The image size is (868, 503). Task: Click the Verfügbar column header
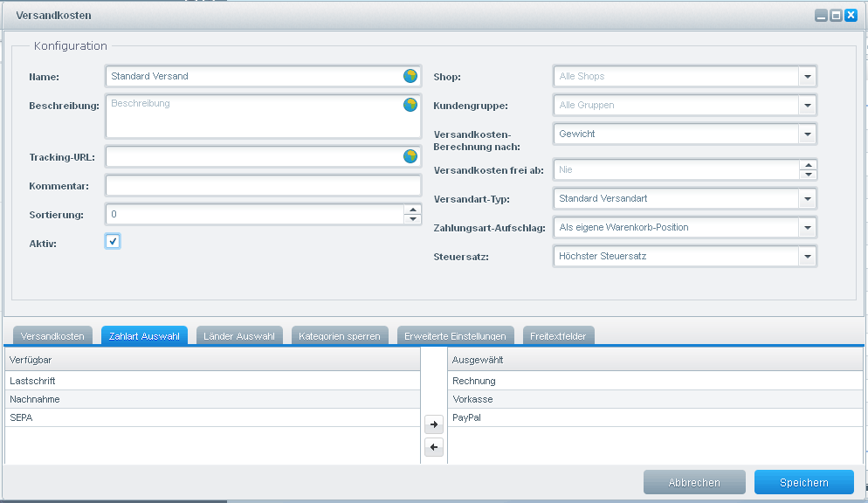(x=212, y=360)
